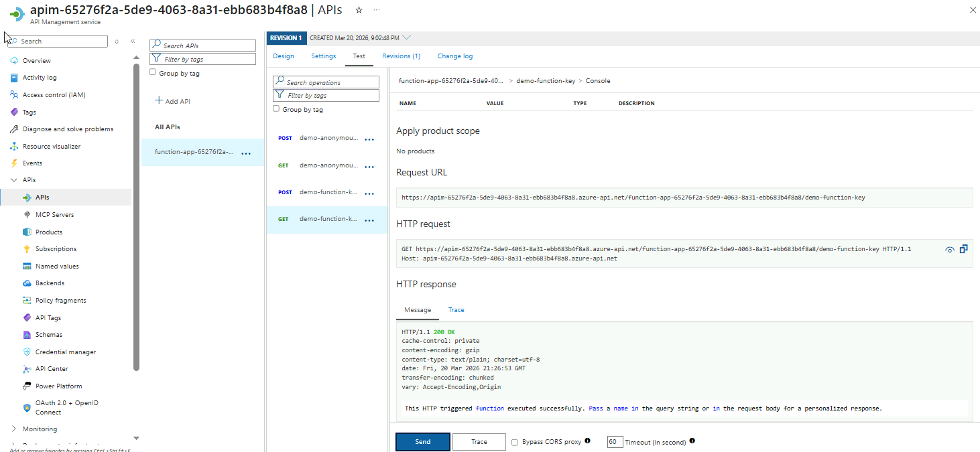
Task: Click the copy HTTP request icon
Action: (963, 249)
